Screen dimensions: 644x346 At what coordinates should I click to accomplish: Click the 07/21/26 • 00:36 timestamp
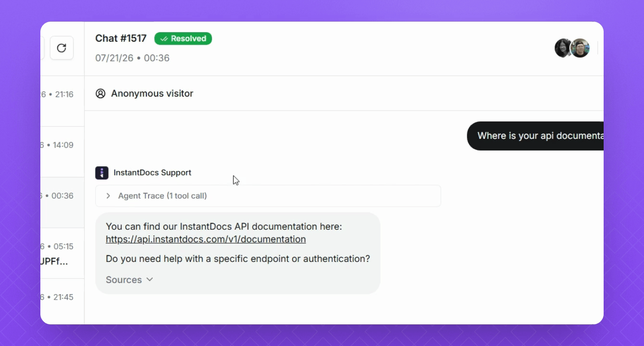pos(132,58)
